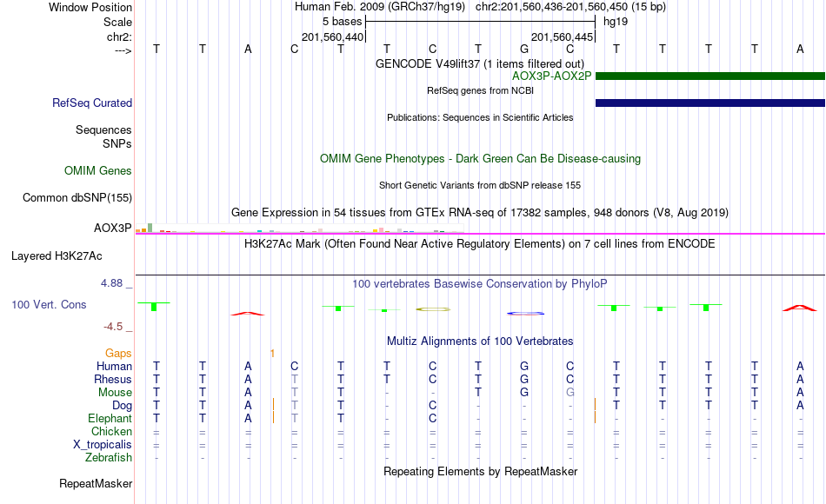Select the Elephant alignment row label
The height and width of the screenshot is (504, 826).
coord(110,419)
